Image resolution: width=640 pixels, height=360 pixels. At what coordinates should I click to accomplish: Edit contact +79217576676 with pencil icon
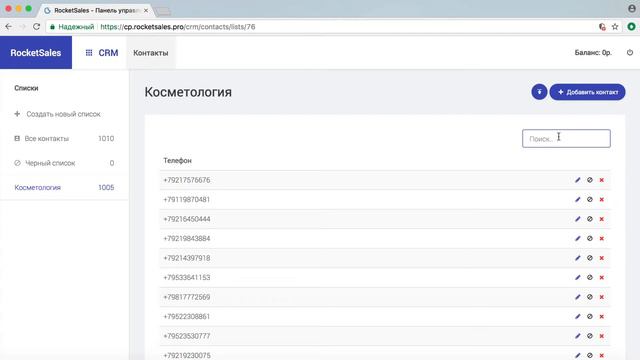click(x=578, y=180)
